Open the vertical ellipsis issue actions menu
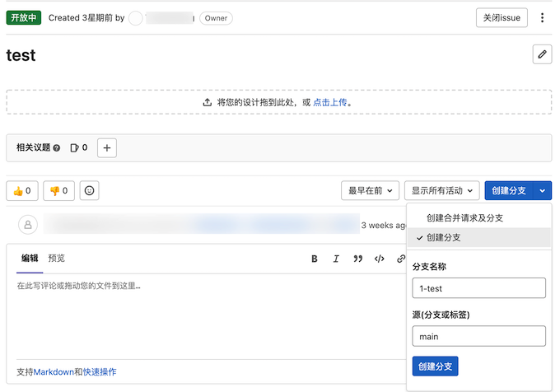The image size is (560, 392). [542, 18]
